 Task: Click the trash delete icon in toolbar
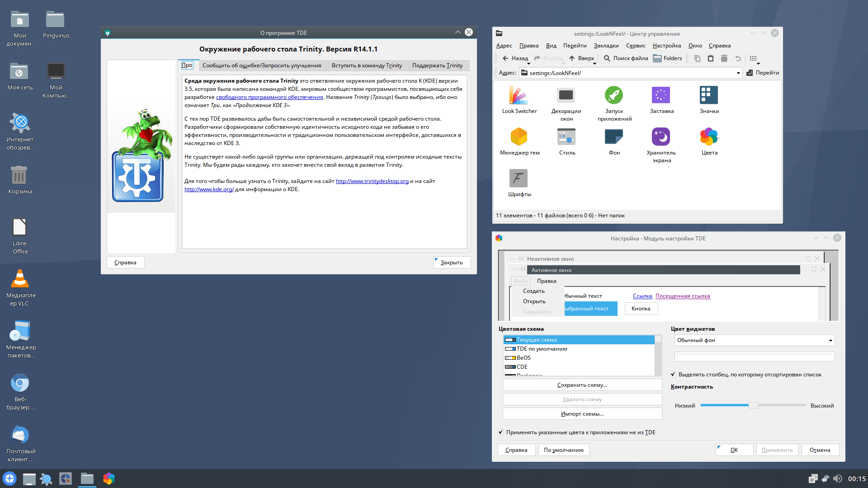click(724, 58)
